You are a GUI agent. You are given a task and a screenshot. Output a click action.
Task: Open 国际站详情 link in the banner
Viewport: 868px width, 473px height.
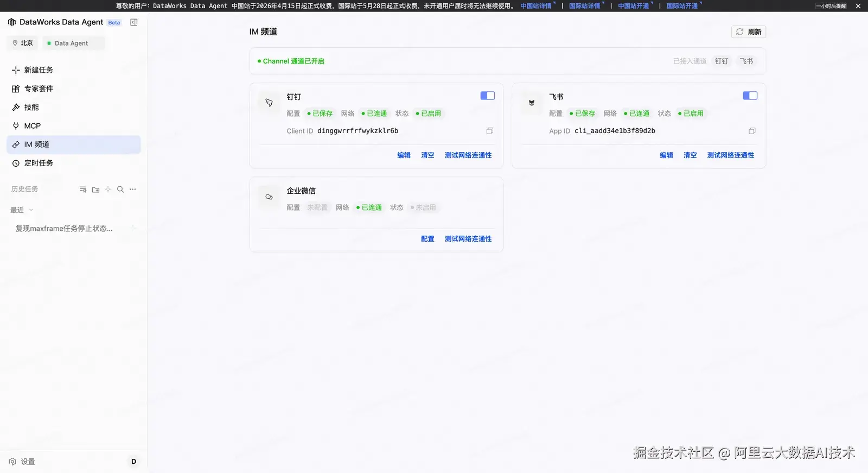pyautogui.click(x=585, y=6)
